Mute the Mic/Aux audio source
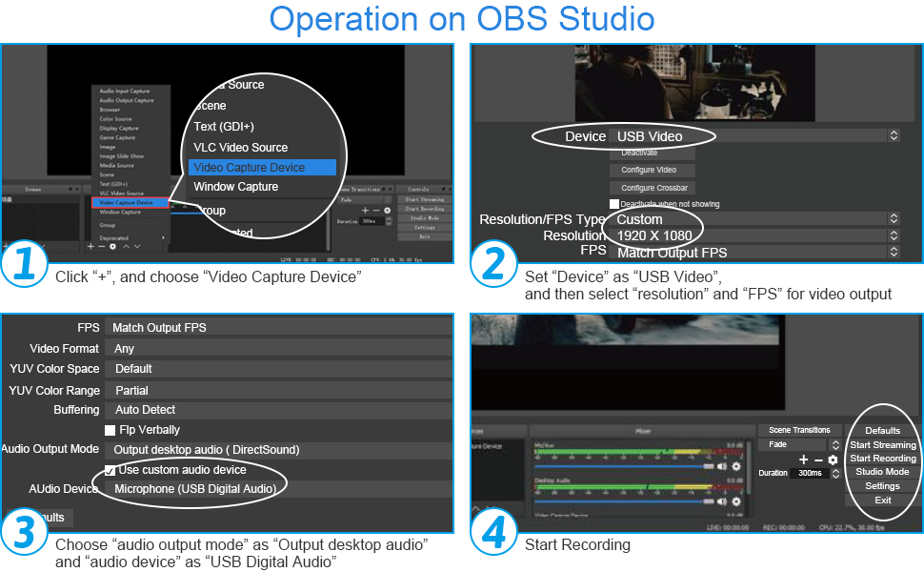This screenshot has height=572, width=924. 721,466
